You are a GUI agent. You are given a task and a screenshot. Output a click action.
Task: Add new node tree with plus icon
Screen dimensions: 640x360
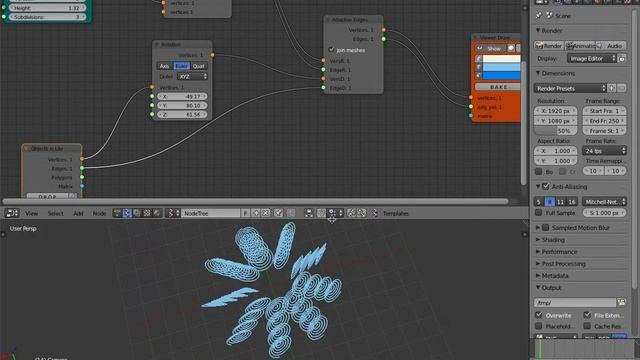[x=256, y=213]
